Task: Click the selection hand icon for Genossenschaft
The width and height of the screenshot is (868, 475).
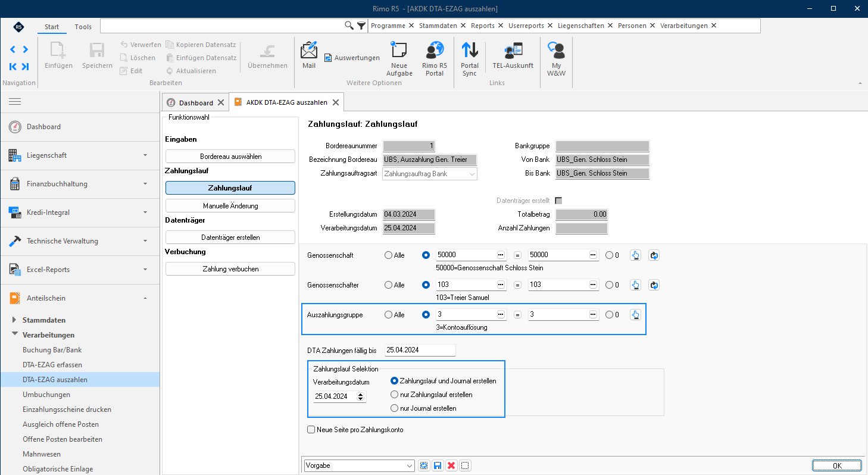Action: [x=636, y=255]
